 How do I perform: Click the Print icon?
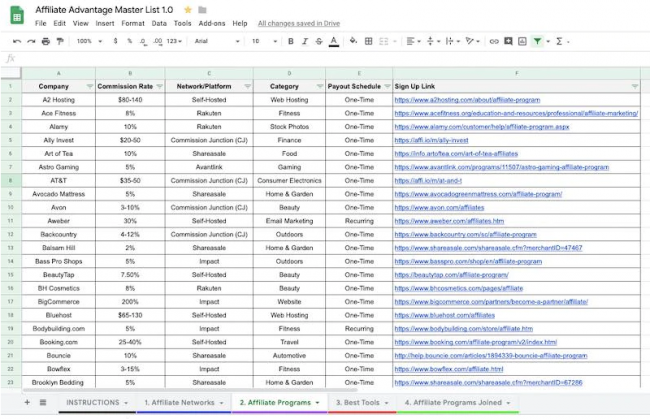click(46, 41)
